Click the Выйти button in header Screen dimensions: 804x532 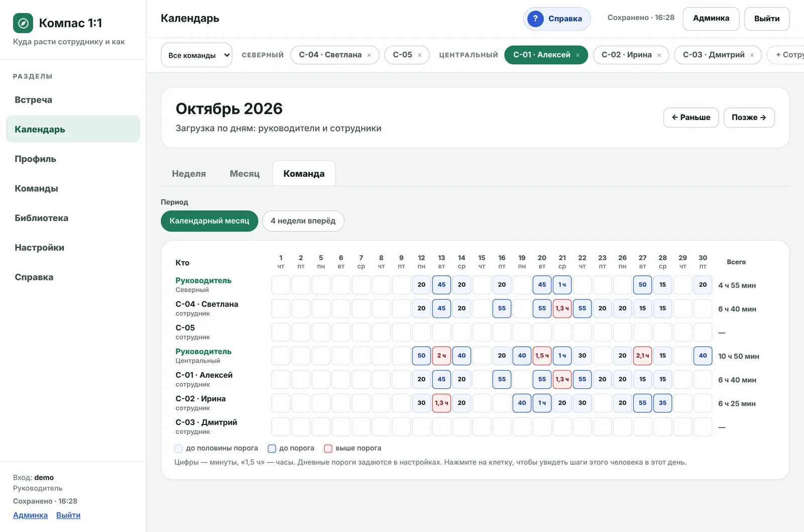(767, 19)
